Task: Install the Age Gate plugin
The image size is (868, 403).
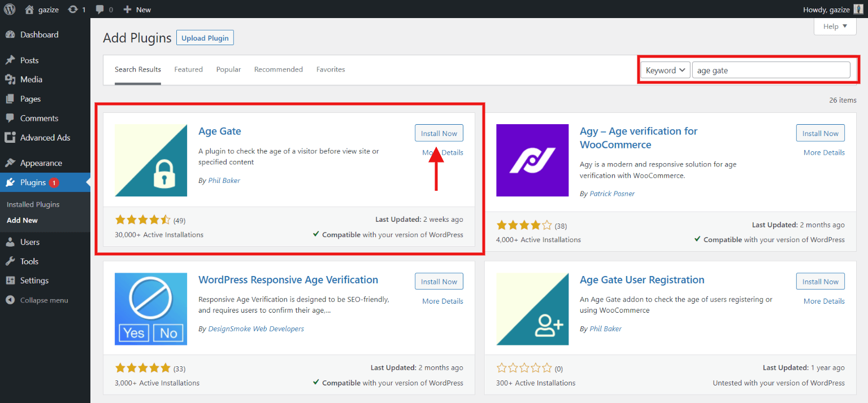Action: [439, 133]
